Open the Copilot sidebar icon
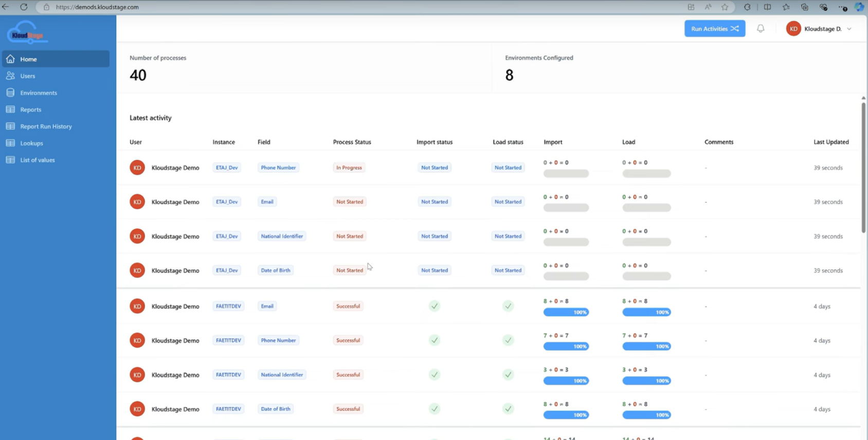868x440 pixels. pos(859,7)
